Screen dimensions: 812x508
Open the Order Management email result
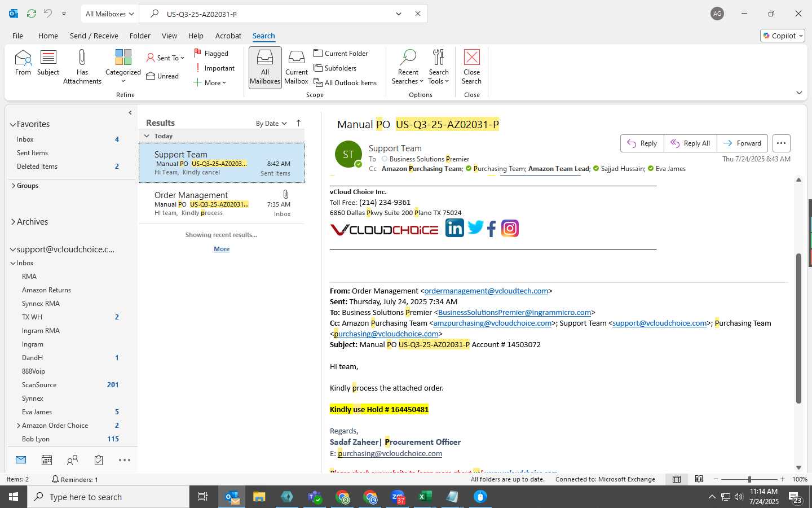coord(222,204)
